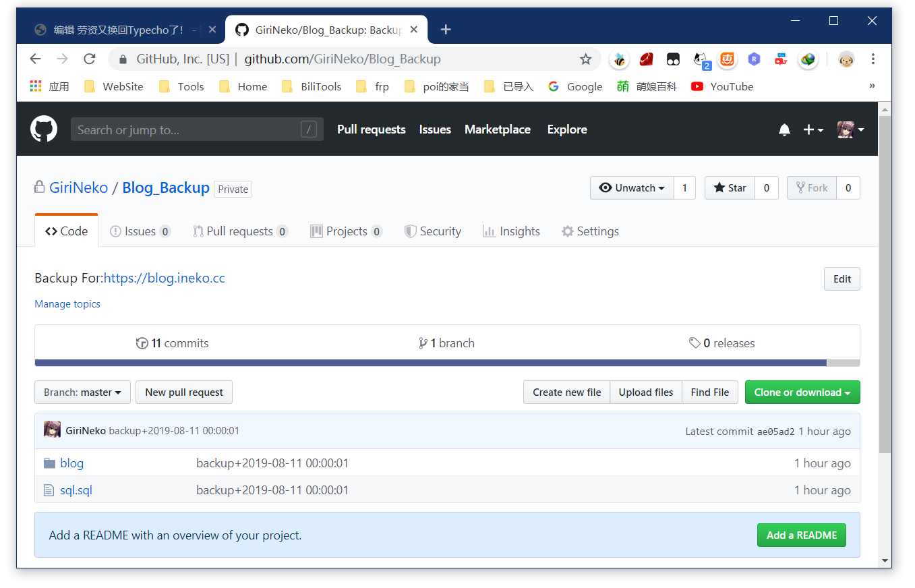This screenshot has height=588, width=915.
Task: Switch to the Settings tab
Action: click(590, 231)
